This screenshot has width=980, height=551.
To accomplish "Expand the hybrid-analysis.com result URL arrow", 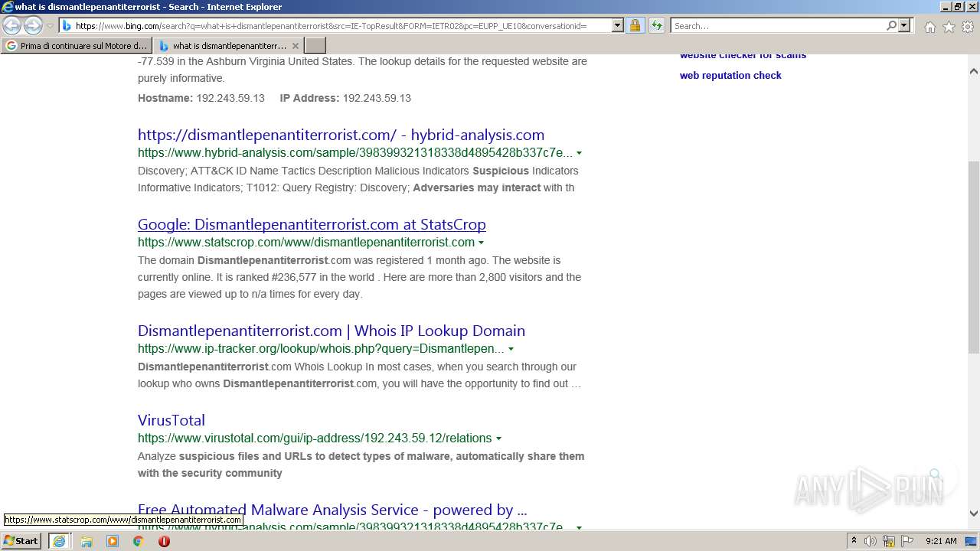I will click(x=579, y=153).
